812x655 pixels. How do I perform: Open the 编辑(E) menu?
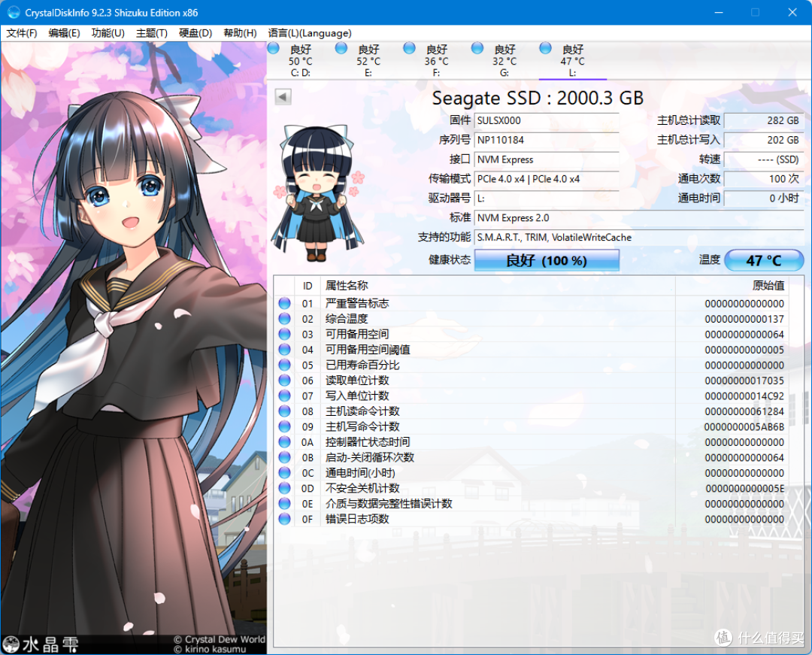tap(64, 33)
